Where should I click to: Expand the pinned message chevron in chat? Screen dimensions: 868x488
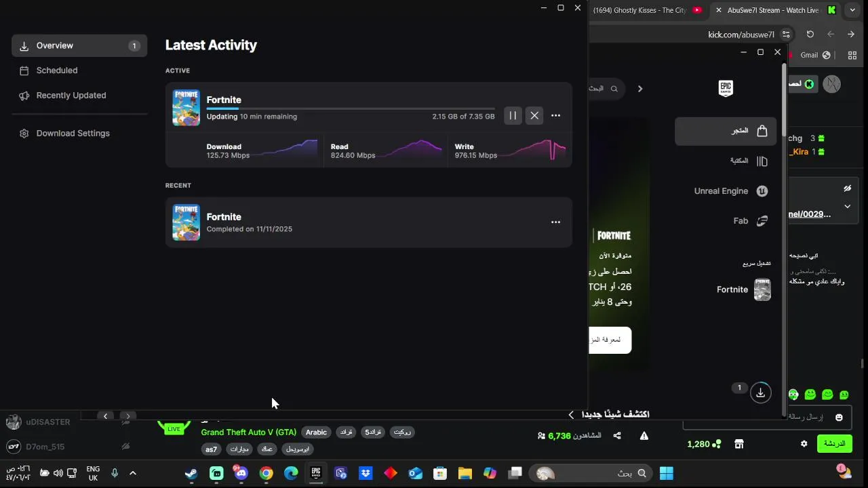pos(847,206)
